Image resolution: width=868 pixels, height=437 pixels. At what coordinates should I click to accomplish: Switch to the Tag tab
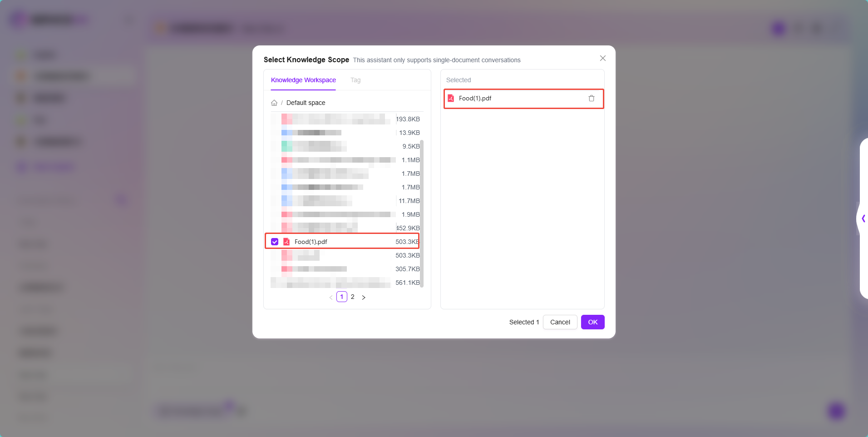pos(355,80)
